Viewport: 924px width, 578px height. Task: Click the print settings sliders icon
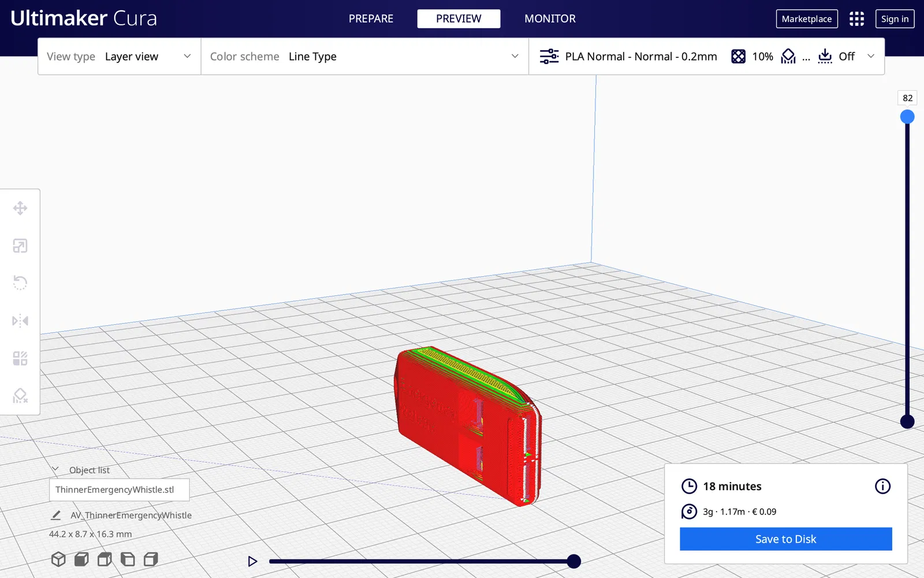click(x=549, y=56)
